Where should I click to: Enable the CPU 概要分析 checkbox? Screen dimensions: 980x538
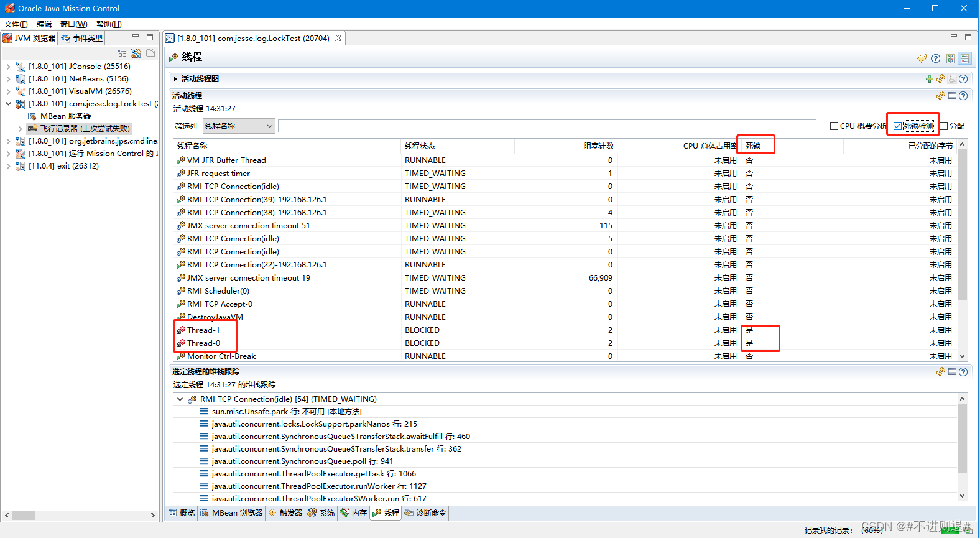(x=834, y=126)
